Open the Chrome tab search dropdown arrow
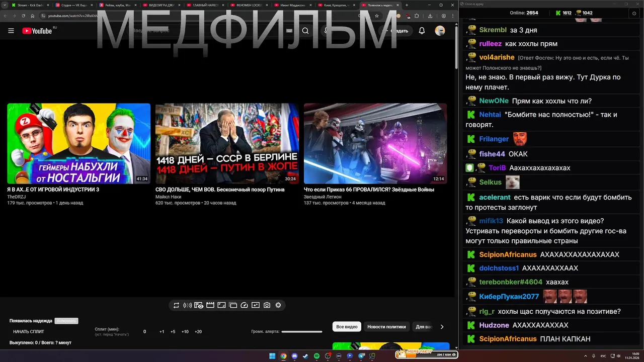Screen dimensions: 644x362 click(4, 5)
